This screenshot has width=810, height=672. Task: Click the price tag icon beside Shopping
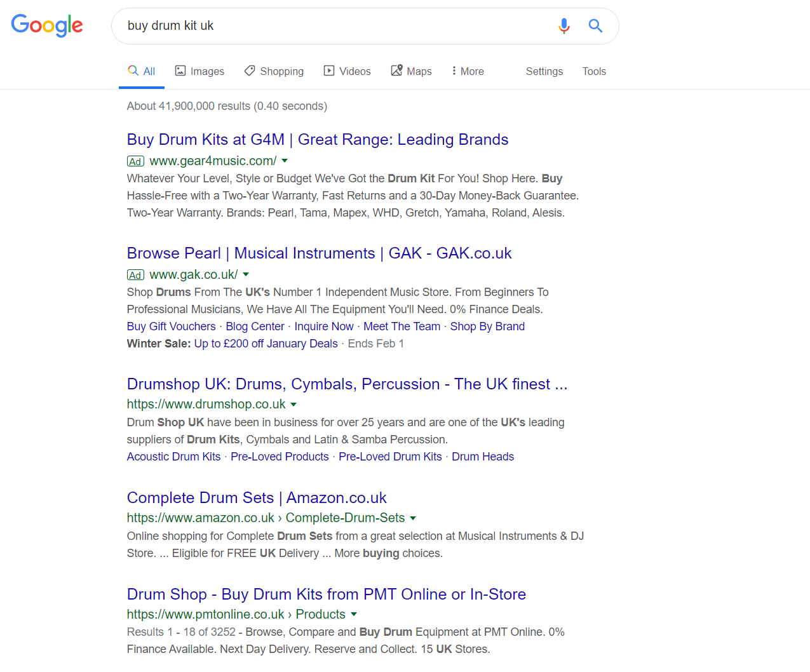point(249,71)
